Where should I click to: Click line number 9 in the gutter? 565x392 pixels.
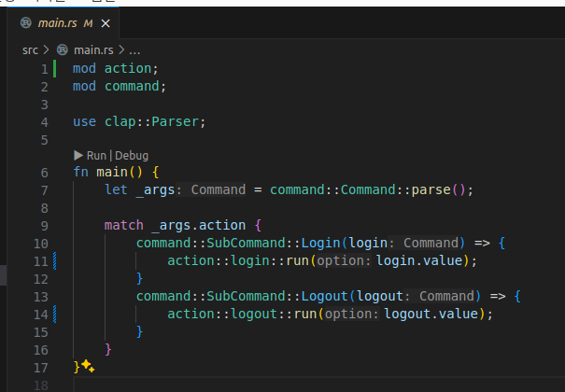pyautogui.click(x=44, y=226)
